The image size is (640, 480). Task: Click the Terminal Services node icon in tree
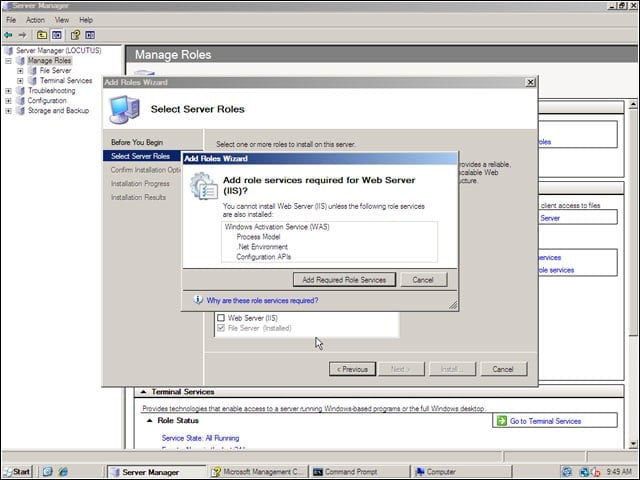33,81
